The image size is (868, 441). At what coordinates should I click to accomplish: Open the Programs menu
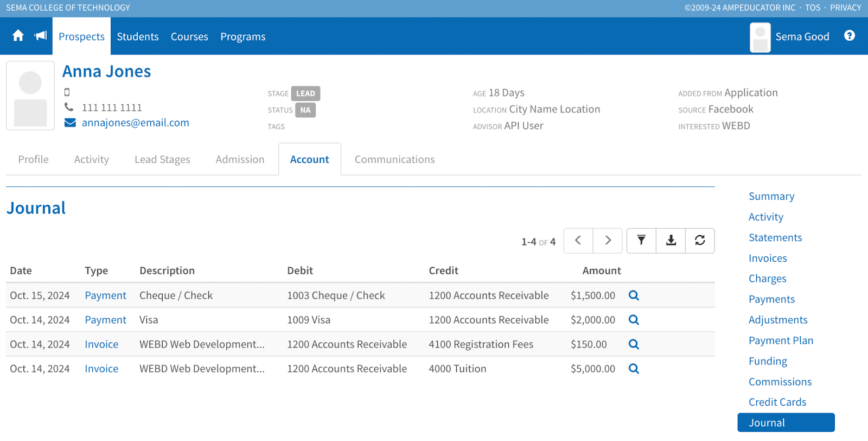(243, 36)
